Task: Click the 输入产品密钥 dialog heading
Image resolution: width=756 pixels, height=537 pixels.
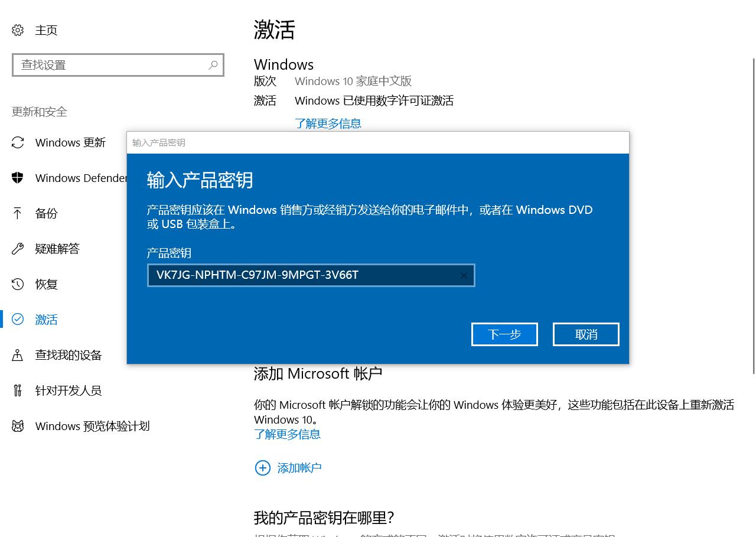Action: [200, 180]
